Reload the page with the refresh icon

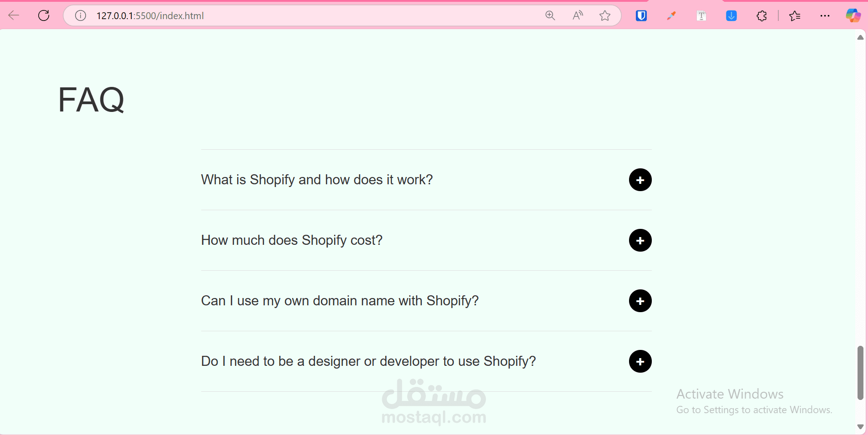click(x=44, y=15)
